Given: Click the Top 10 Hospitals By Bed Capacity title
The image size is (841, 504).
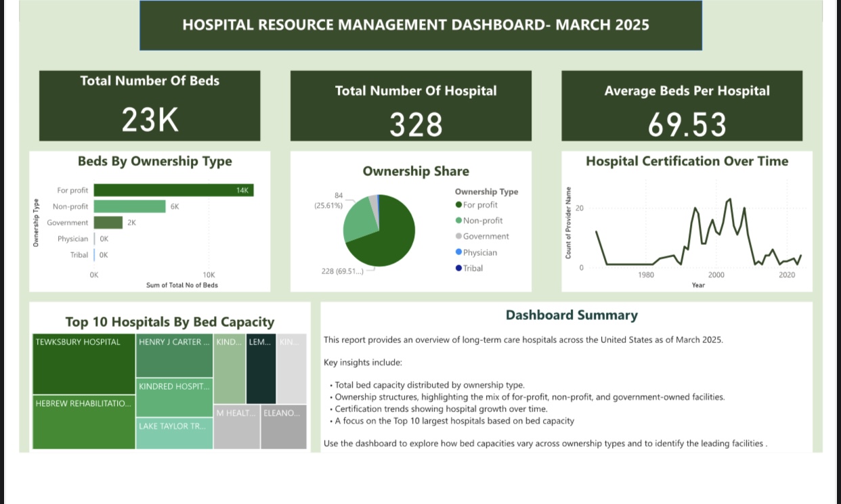Looking at the screenshot, I should click(x=170, y=322).
